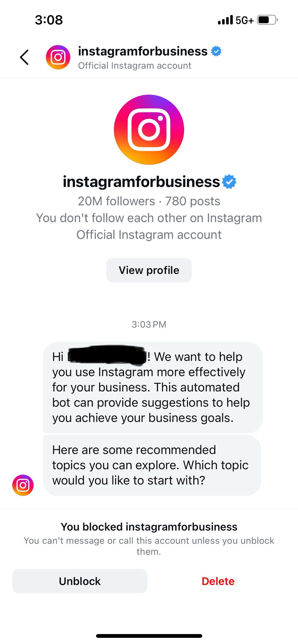Tap the battery indicator in status bar
The width and height of the screenshot is (298, 644).
click(267, 20)
